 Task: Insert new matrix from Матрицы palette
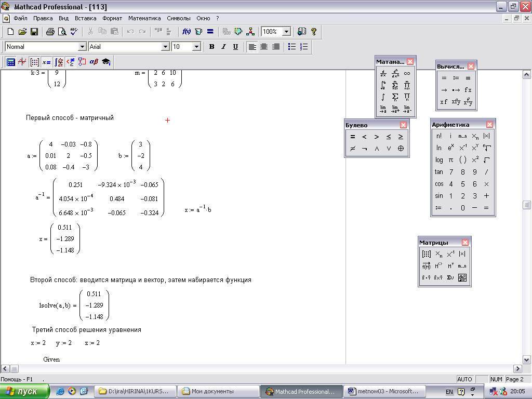click(427, 254)
